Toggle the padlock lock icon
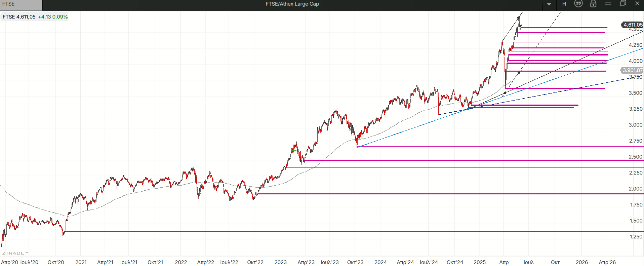This screenshot has width=644, height=266. pos(593,4)
